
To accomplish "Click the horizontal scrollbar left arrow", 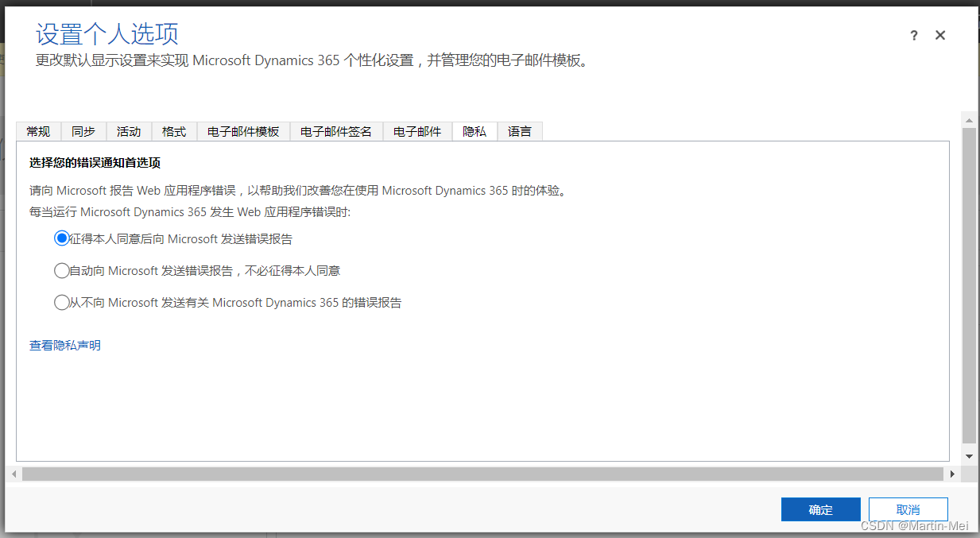I will (x=14, y=474).
